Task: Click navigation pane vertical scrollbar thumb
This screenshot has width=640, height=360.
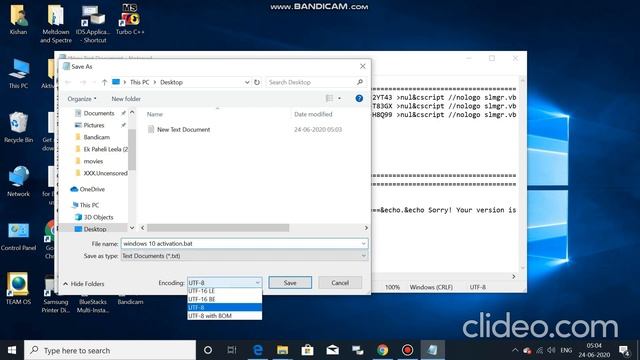Action: [x=132, y=149]
